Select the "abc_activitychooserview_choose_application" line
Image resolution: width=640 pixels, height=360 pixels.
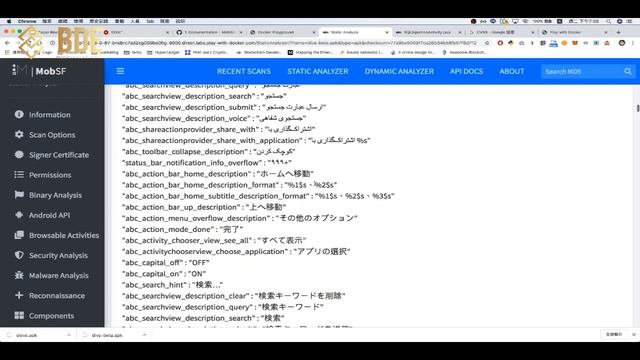point(236,251)
